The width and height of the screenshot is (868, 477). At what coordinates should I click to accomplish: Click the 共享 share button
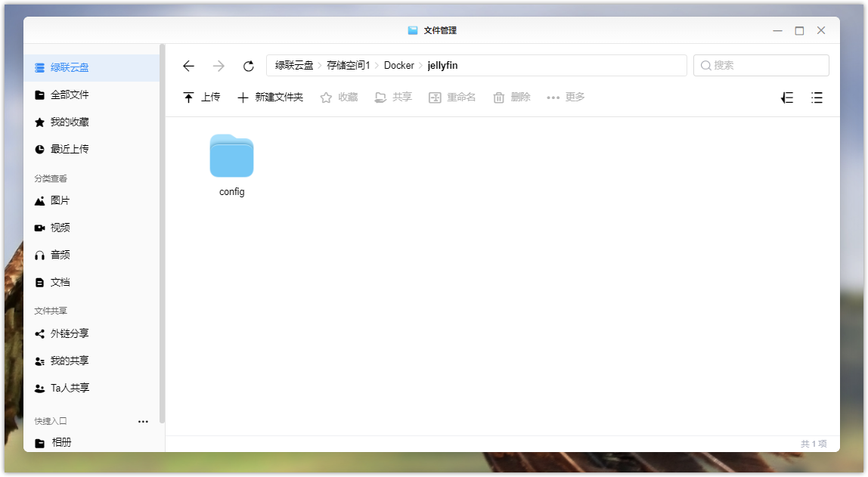(x=393, y=98)
